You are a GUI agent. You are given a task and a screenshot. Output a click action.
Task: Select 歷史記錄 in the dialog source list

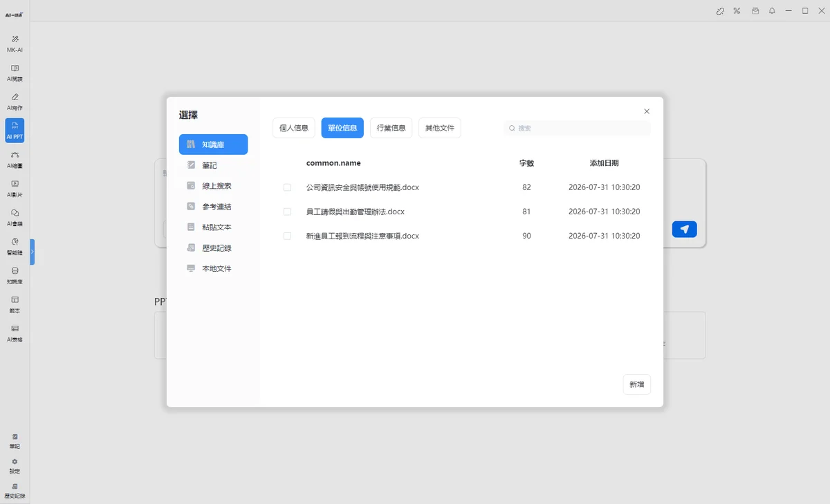pos(213,248)
